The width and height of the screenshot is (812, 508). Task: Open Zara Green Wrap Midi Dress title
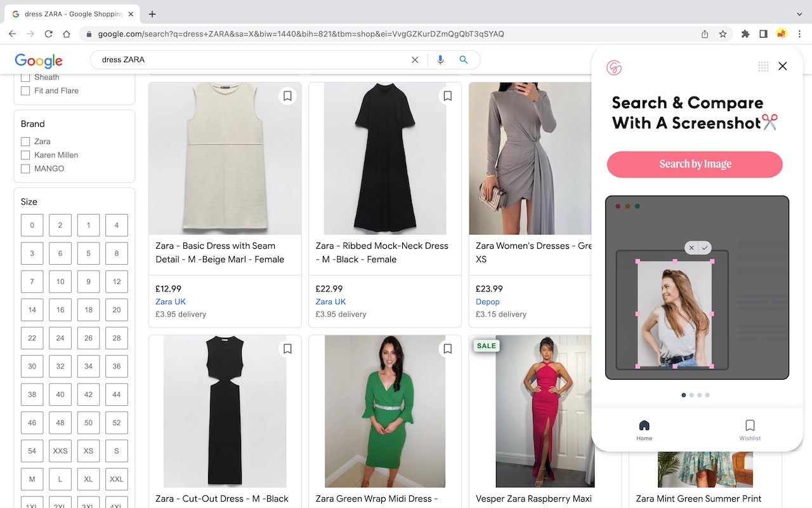coord(377,499)
